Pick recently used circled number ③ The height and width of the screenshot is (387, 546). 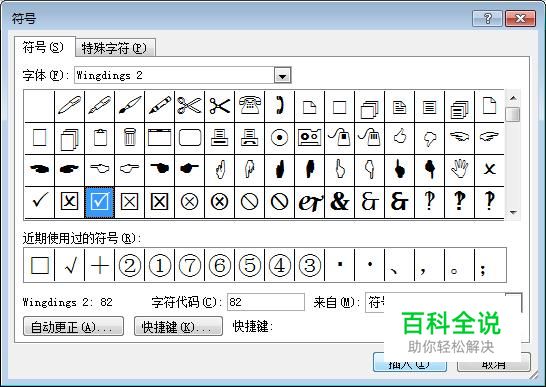pos(309,265)
